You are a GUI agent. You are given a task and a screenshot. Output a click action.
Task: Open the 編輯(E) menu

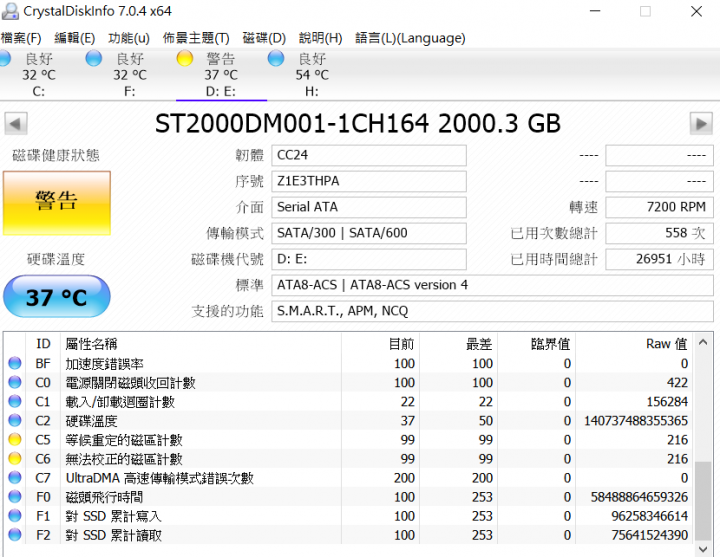coord(74,38)
